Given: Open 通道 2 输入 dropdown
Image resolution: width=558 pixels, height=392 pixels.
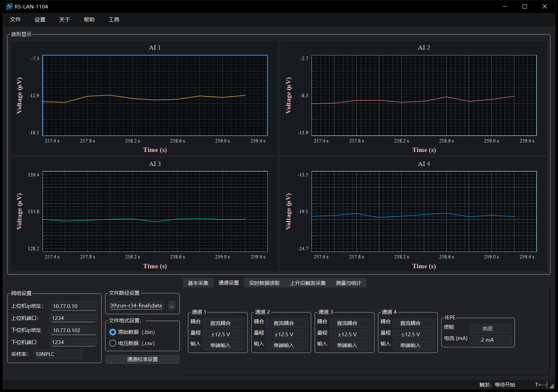Looking at the screenshot, I should click(287, 345).
